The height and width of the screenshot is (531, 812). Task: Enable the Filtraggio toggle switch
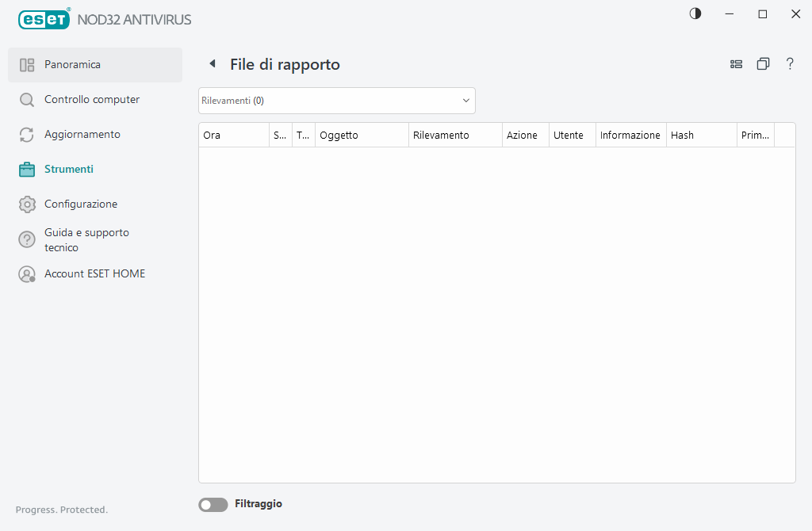(x=213, y=505)
